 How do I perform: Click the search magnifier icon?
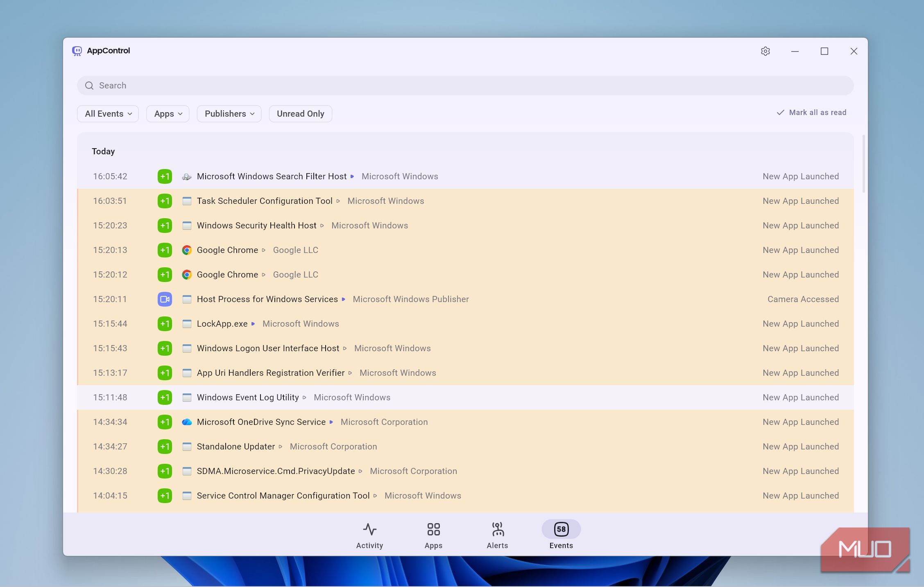(x=89, y=86)
